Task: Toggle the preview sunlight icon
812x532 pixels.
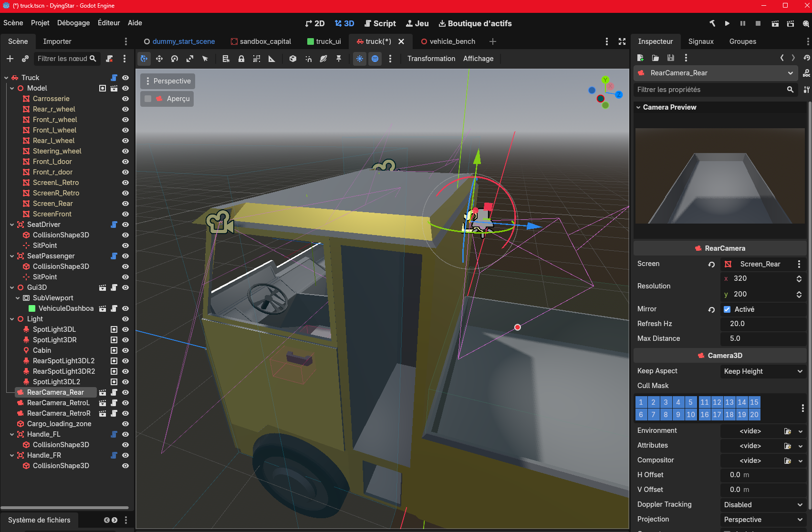Action: pyautogui.click(x=360, y=59)
